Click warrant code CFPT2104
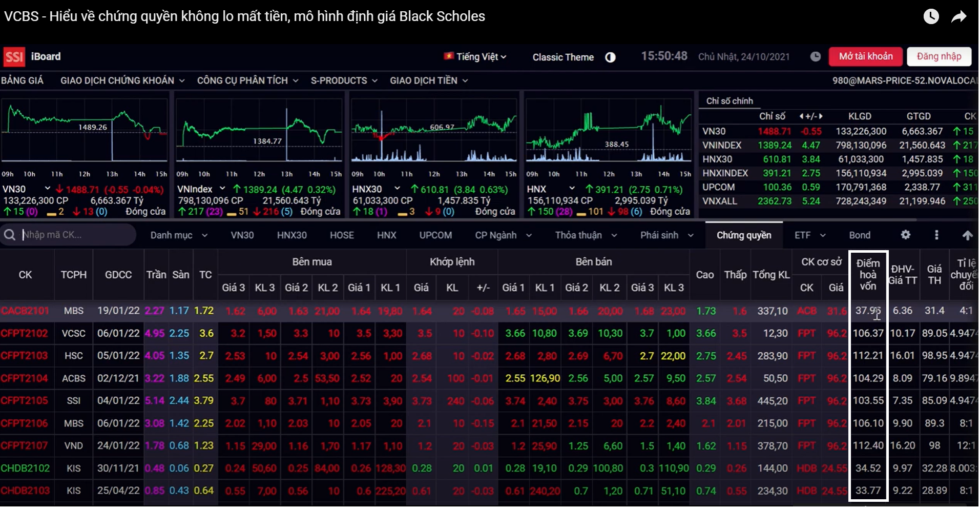Viewport: 980px width, 509px height. (x=25, y=378)
